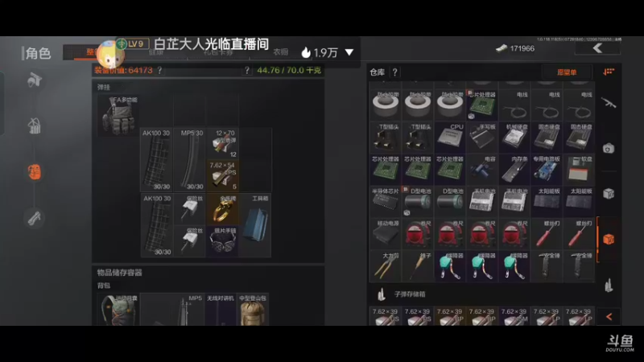Image resolution: width=644 pixels, height=362 pixels.
Task: Filter warehouse by bullet ammo icon
Action: [x=609, y=285]
